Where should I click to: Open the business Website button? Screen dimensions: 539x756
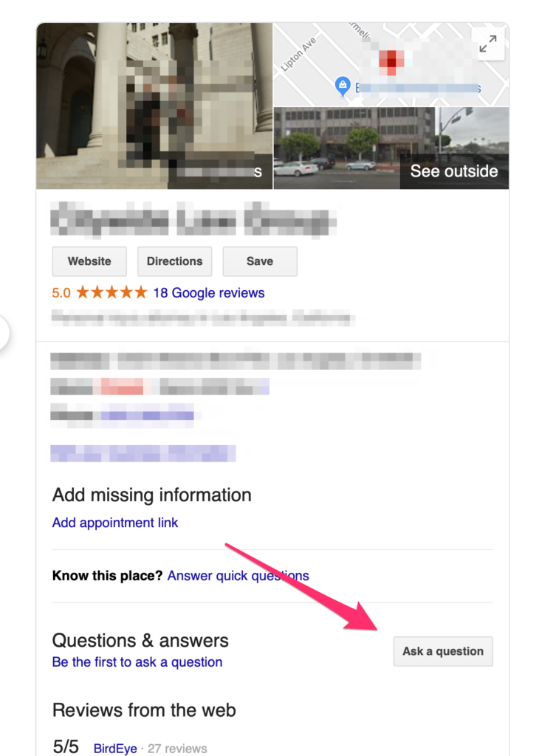pos(89,261)
